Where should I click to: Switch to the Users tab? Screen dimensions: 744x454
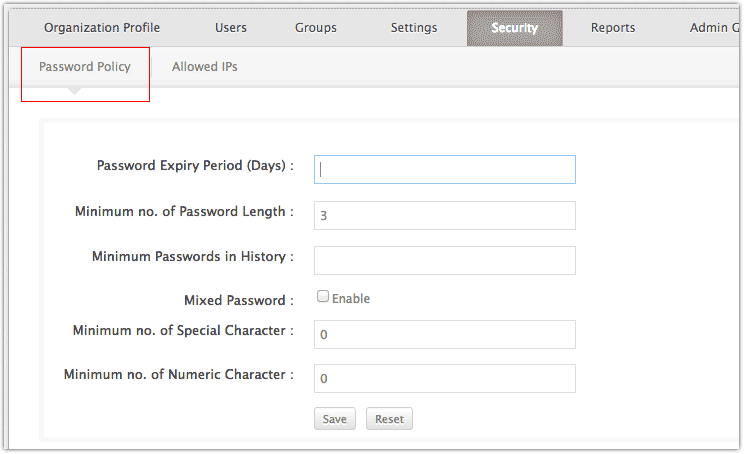coord(231,28)
